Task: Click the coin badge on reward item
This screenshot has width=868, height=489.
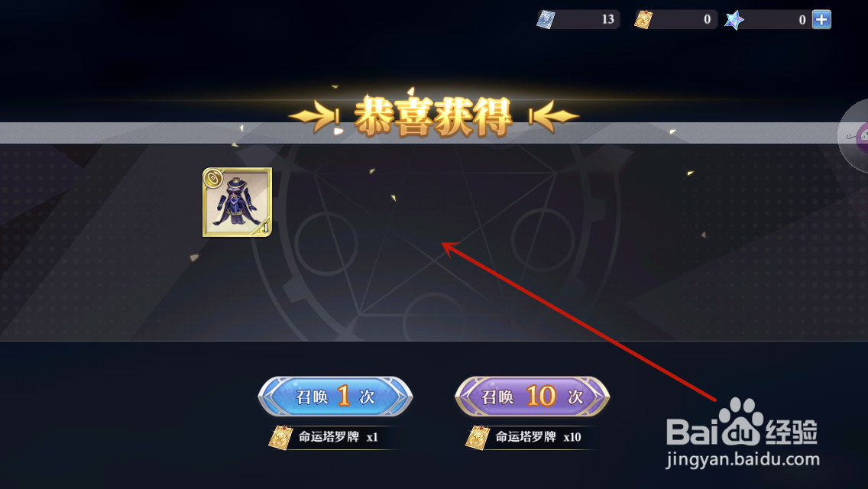Action: 212,178
